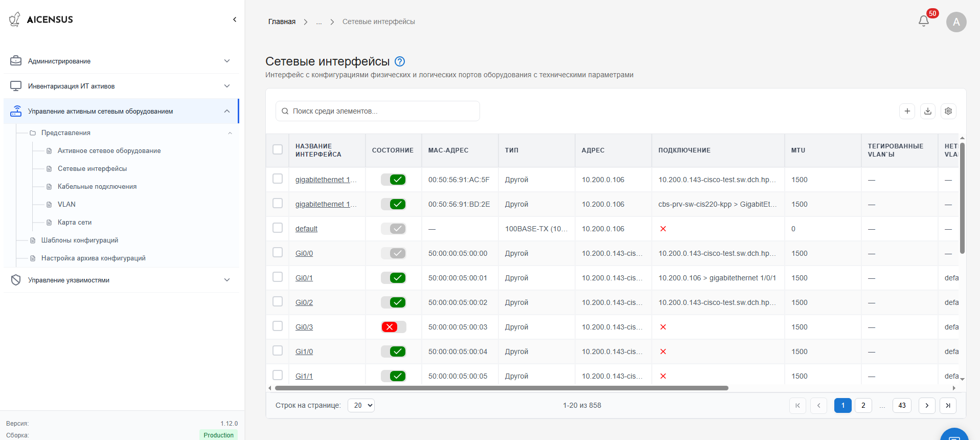
Task: Open the notifications bell icon
Action: coord(923,21)
